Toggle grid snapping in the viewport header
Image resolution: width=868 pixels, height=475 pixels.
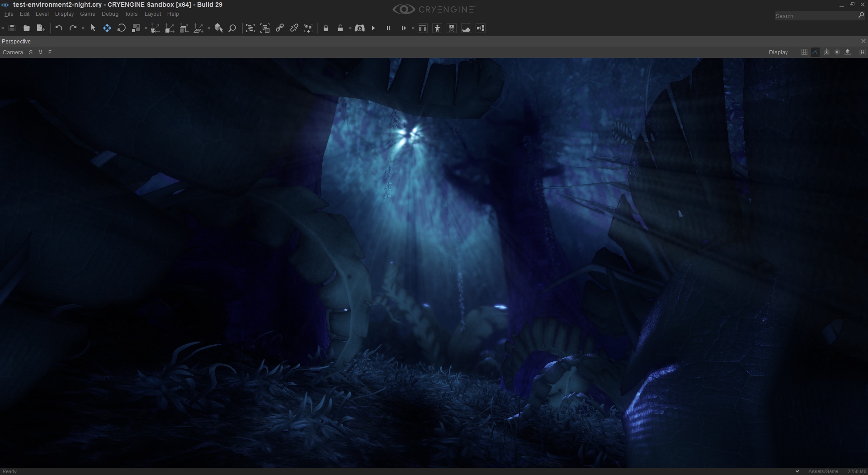tap(804, 52)
